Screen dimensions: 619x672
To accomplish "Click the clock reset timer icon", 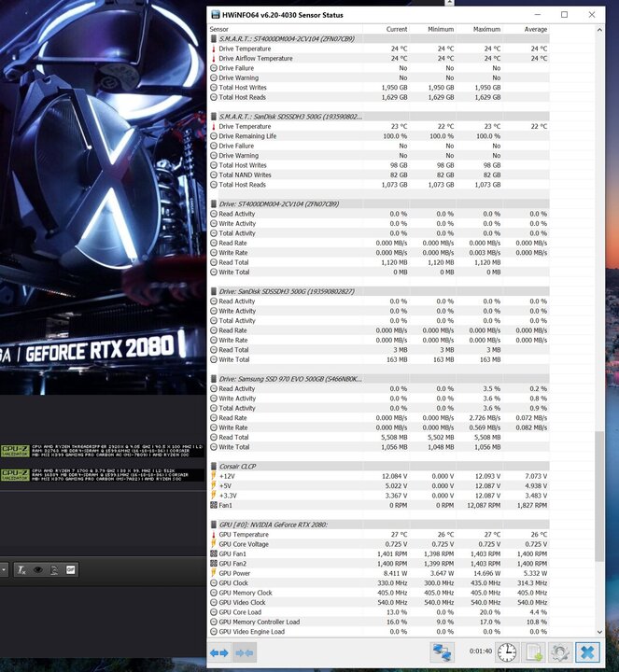I will tap(507, 652).
